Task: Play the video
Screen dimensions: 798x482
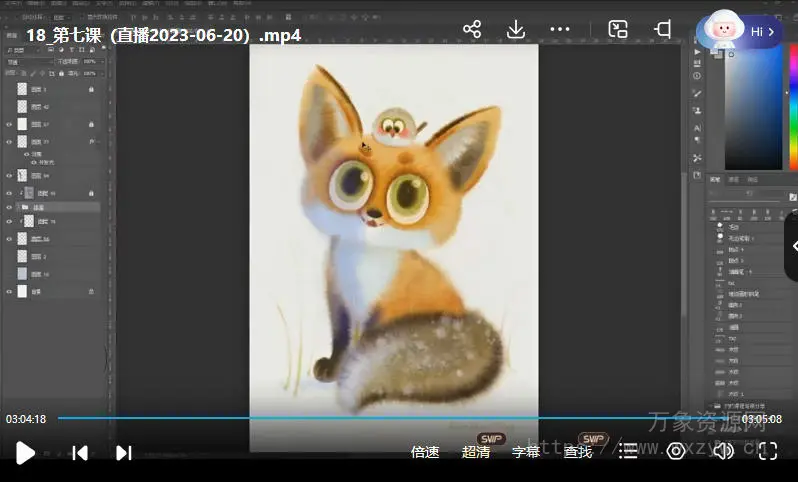Action: [25, 453]
